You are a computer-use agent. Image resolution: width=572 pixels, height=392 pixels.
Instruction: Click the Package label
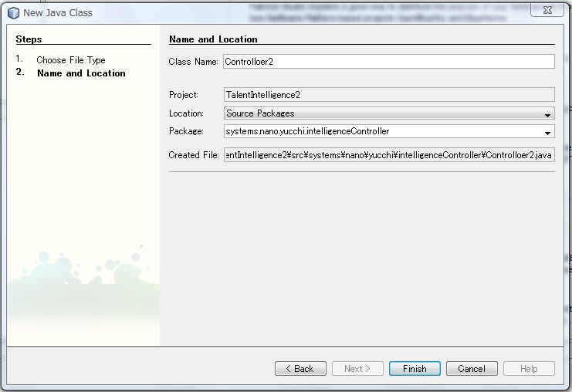(186, 132)
